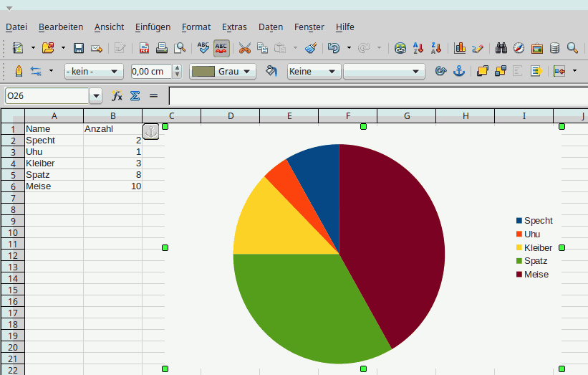
Task: Open the line style '- kein -' dropdown
Action: pyautogui.click(x=94, y=72)
